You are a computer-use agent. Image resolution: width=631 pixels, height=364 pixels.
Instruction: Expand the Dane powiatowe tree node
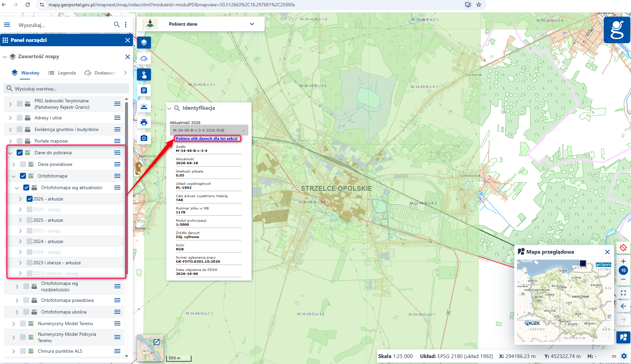pos(14,164)
